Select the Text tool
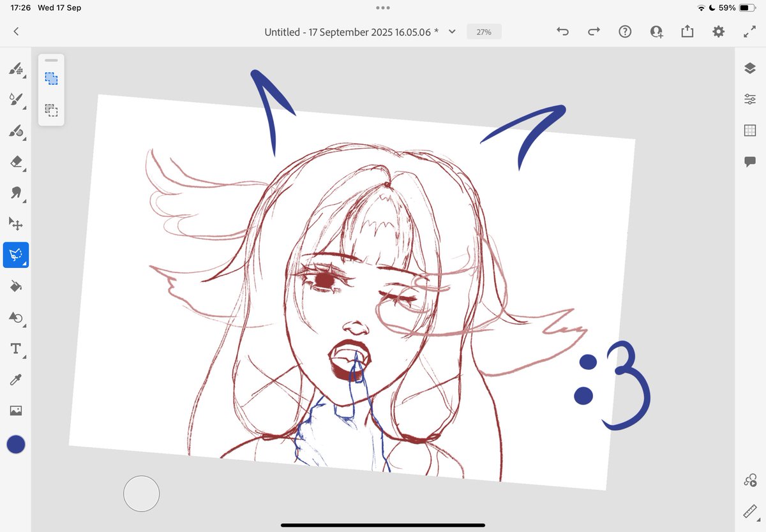 16,349
